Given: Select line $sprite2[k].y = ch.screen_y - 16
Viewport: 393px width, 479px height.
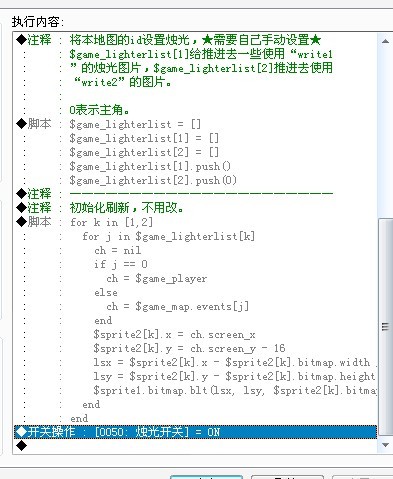Looking at the screenshot, I should click(x=196, y=348).
